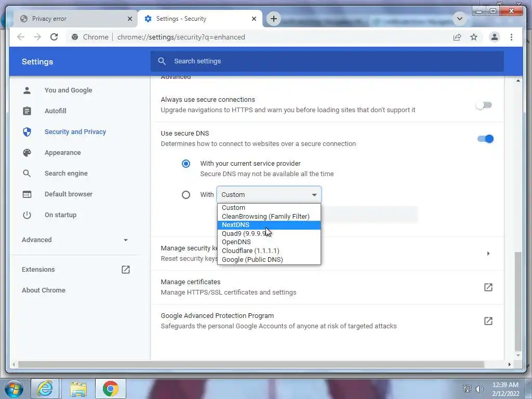Viewport: 532px width, 399px height.
Task: Click the Chrome taskbar icon
Action: pyautogui.click(x=111, y=389)
